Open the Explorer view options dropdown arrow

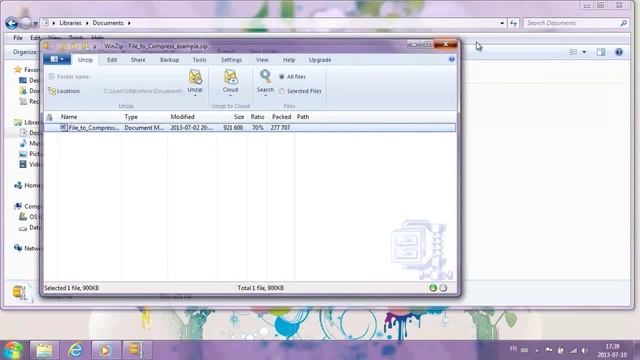coord(584,52)
